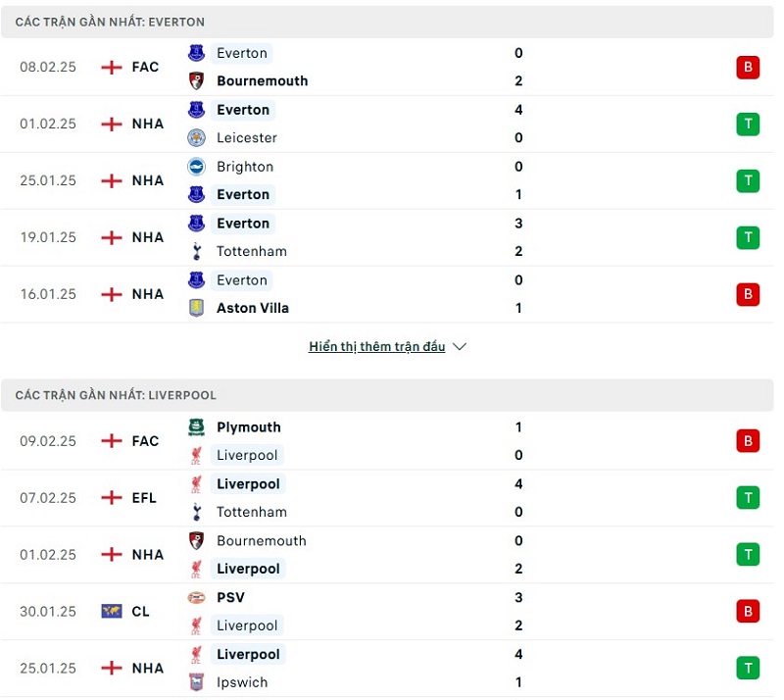
Task: Click the Plymouth club crest icon
Action: coord(196,427)
